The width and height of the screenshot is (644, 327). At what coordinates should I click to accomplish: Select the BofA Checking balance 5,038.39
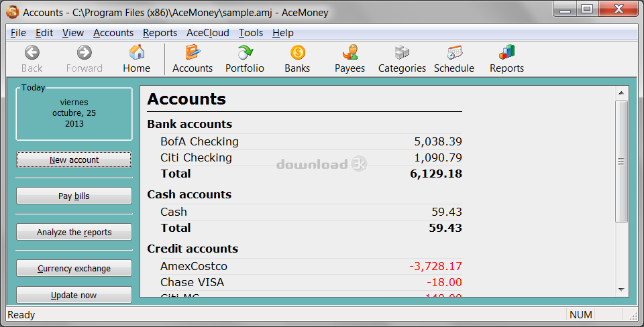tap(438, 141)
